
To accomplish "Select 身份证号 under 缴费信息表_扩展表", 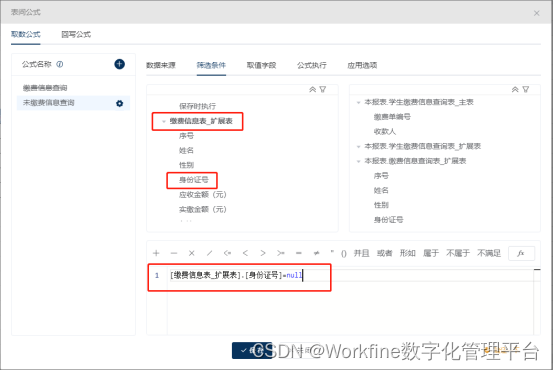I will (194, 180).
